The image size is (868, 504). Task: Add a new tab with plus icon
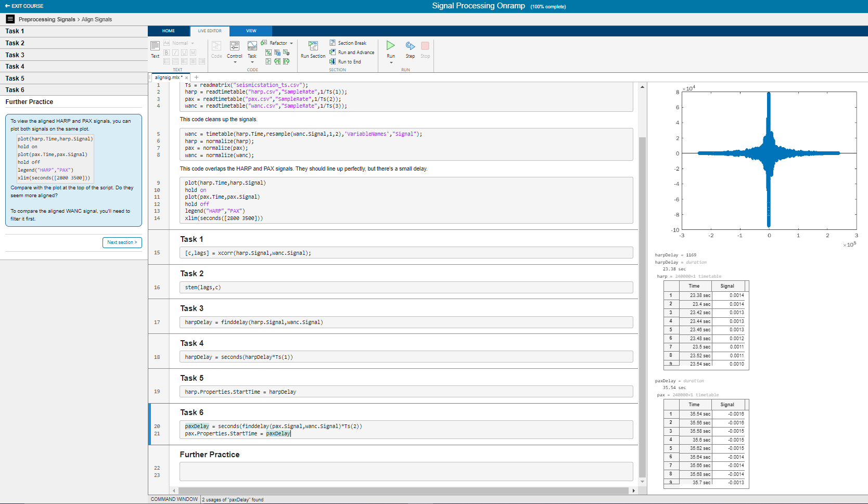[197, 77]
